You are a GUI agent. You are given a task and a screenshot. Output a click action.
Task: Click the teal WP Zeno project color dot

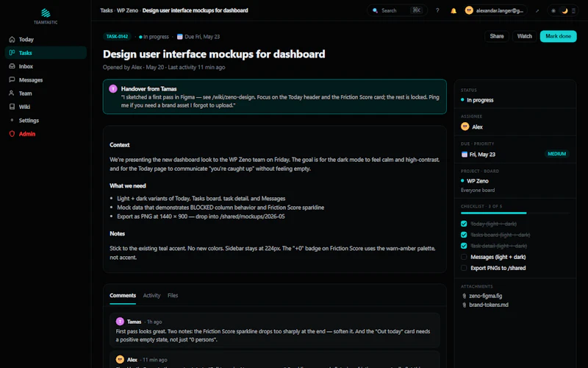462,180
